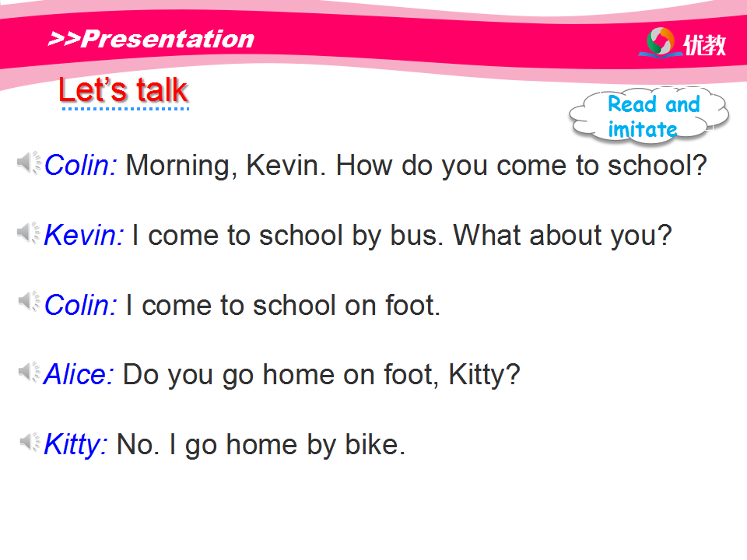Click speaker icon beside Kevin's bus line
This screenshot has width=747, height=560.
point(30,232)
